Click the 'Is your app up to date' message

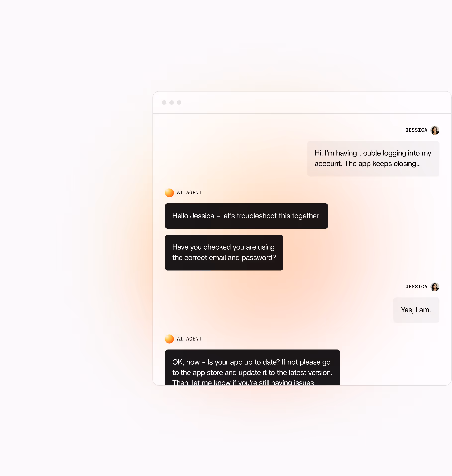coord(252,368)
